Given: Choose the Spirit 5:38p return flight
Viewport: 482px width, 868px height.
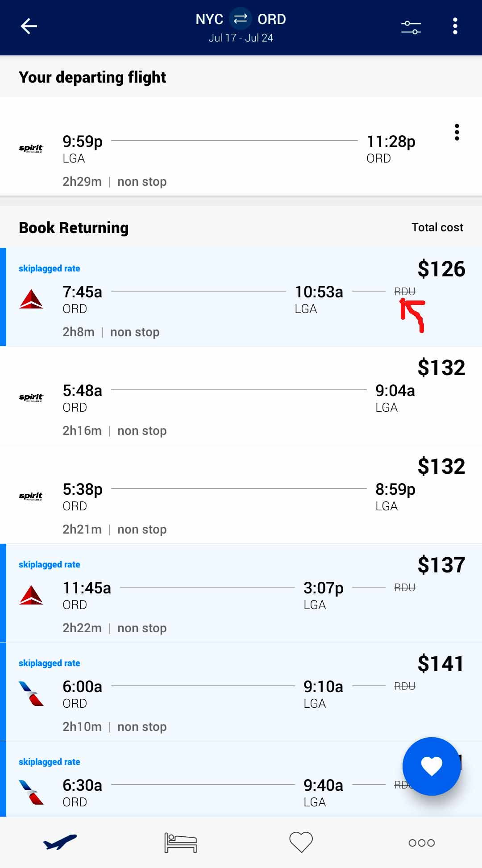Looking at the screenshot, I should coord(241,495).
